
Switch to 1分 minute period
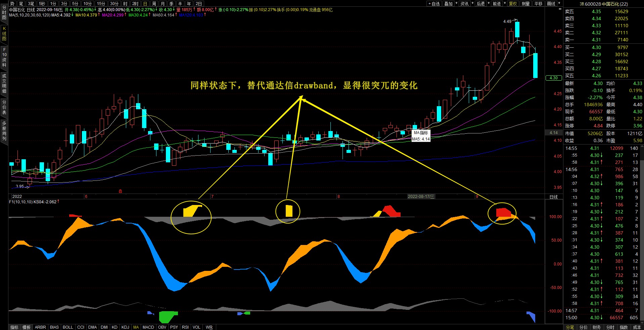(53, 4)
